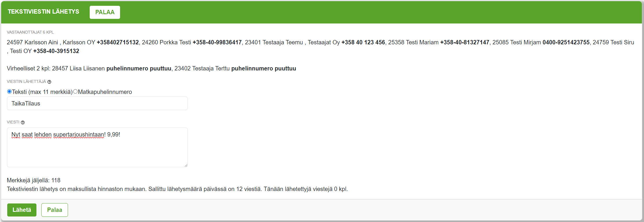644x222 pixels.
Task: Click recipient phone number +358402715132
Action: (x=118, y=42)
